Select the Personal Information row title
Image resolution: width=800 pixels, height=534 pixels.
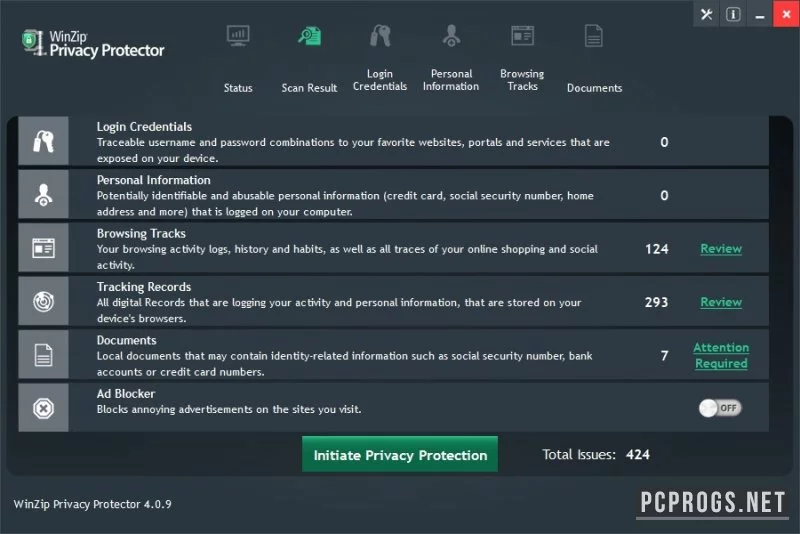[x=154, y=180]
